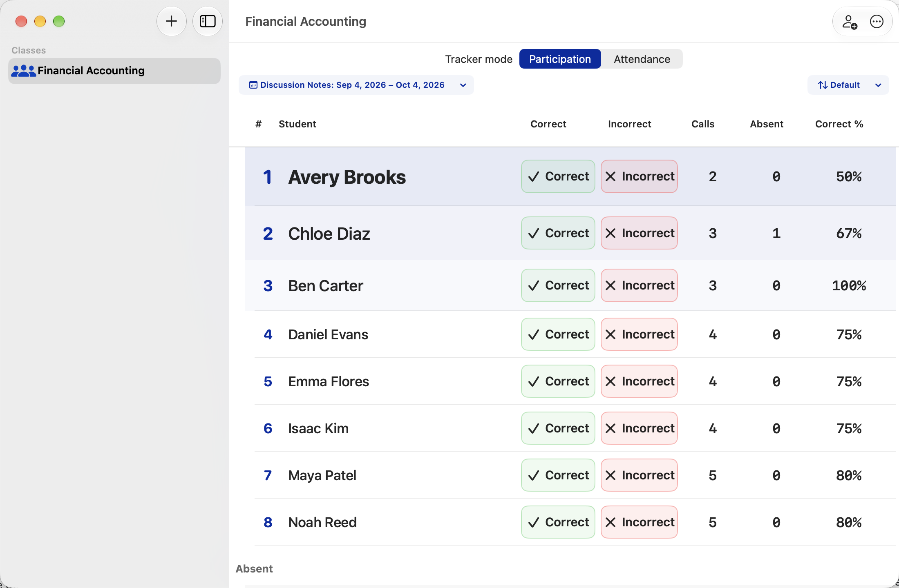Click Ben Carter's 100% correct value

point(849,285)
